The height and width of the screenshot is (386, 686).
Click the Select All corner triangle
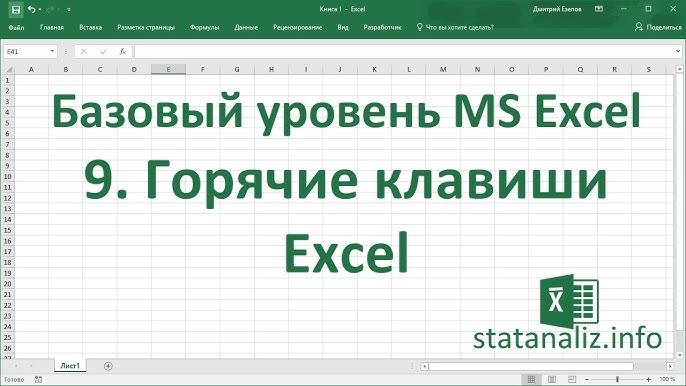coord(8,70)
